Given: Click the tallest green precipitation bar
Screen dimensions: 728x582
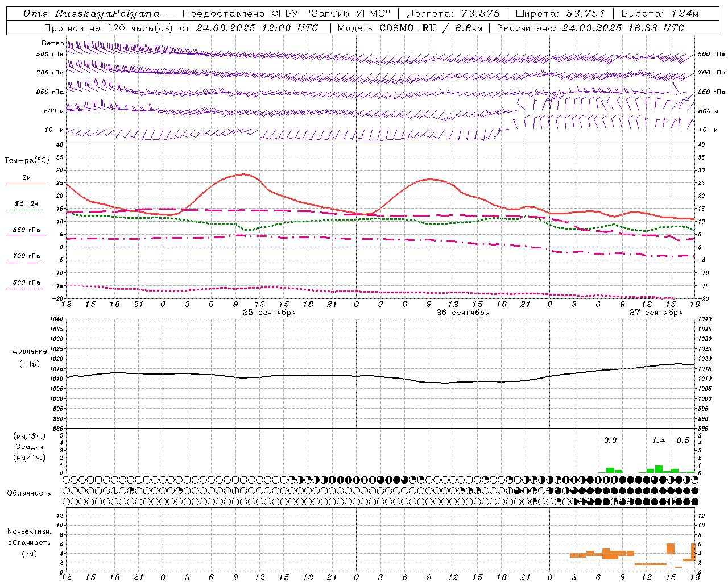Looking at the screenshot, I should pos(659,469).
